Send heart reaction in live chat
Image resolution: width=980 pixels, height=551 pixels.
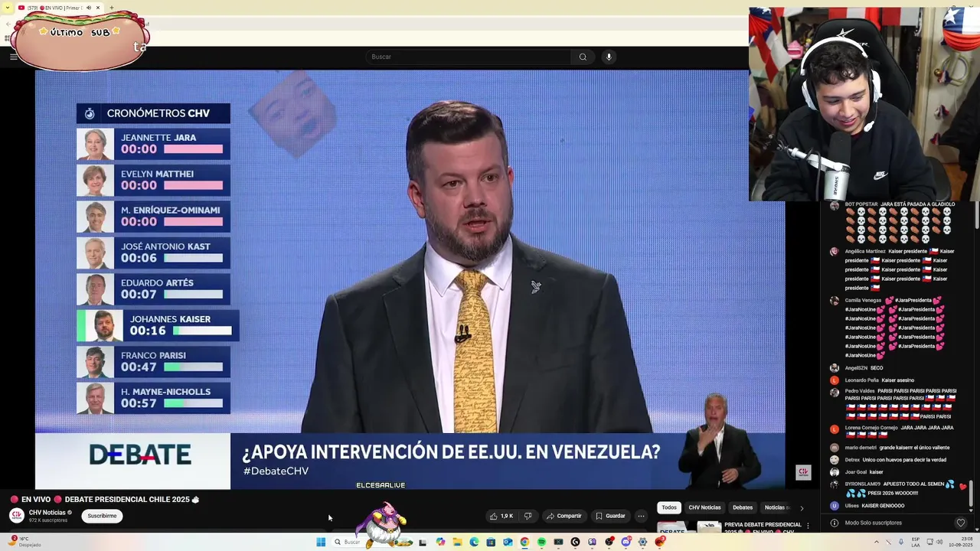pos(961,523)
